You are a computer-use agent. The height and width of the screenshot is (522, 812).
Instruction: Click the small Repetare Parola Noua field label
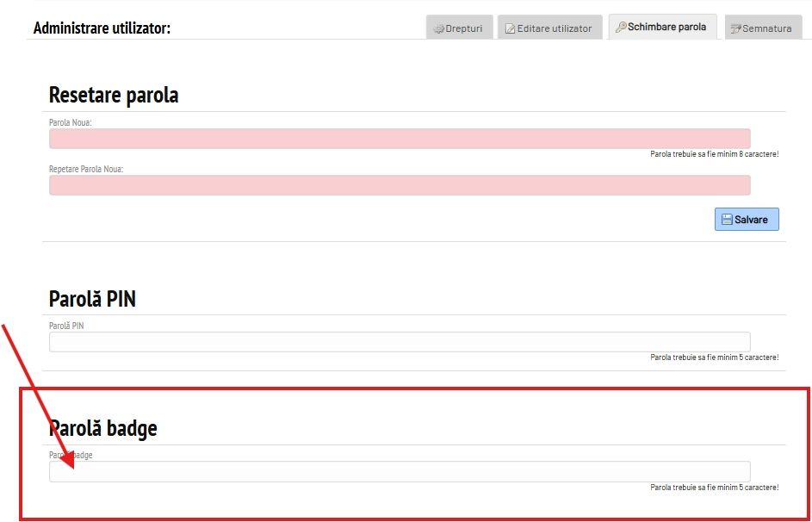click(86, 169)
